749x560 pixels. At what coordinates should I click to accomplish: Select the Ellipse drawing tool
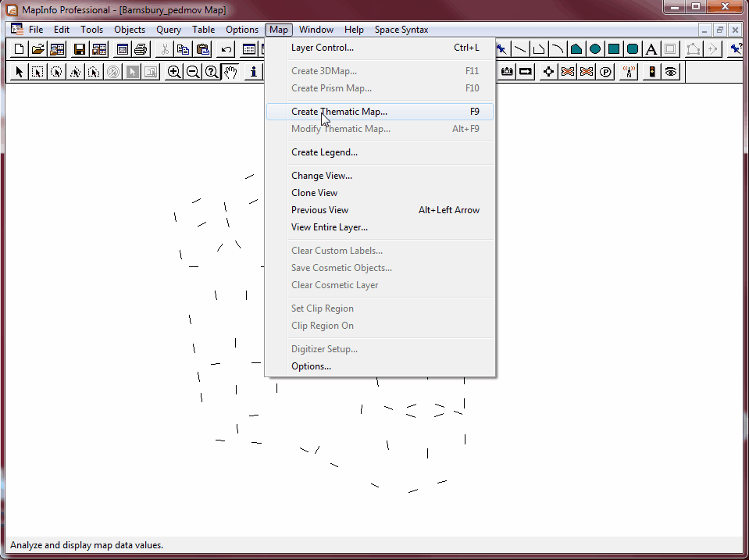pyautogui.click(x=595, y=48)
